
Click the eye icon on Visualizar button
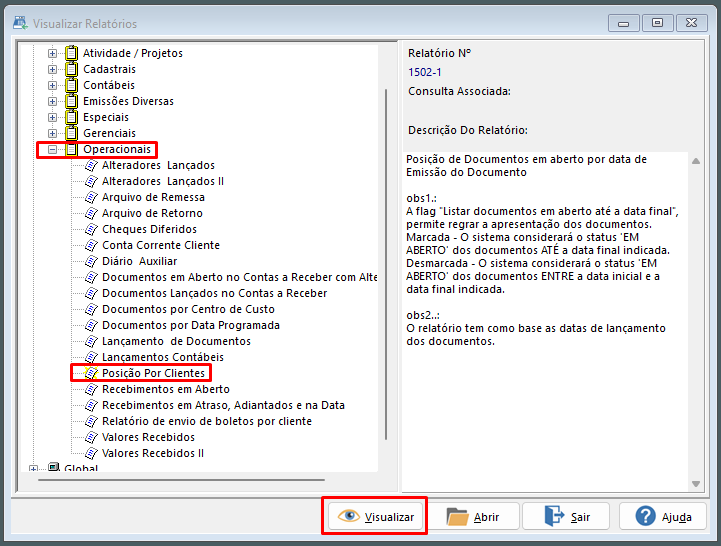349,516
